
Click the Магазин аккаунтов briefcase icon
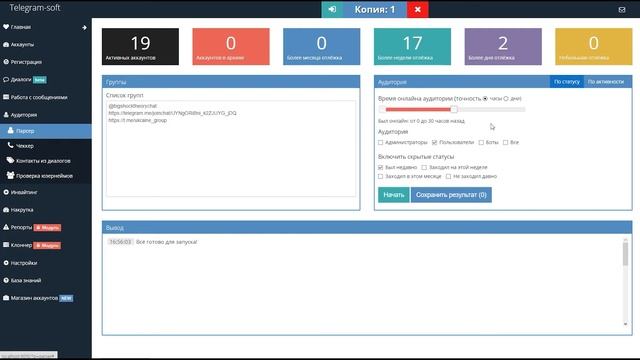click(x=6, y=298)
